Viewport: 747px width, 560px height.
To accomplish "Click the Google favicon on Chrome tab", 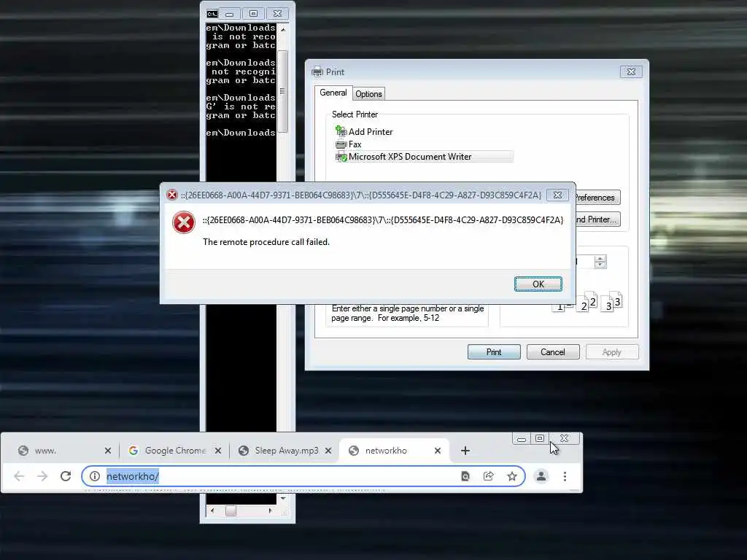I will tap(133, 451).
